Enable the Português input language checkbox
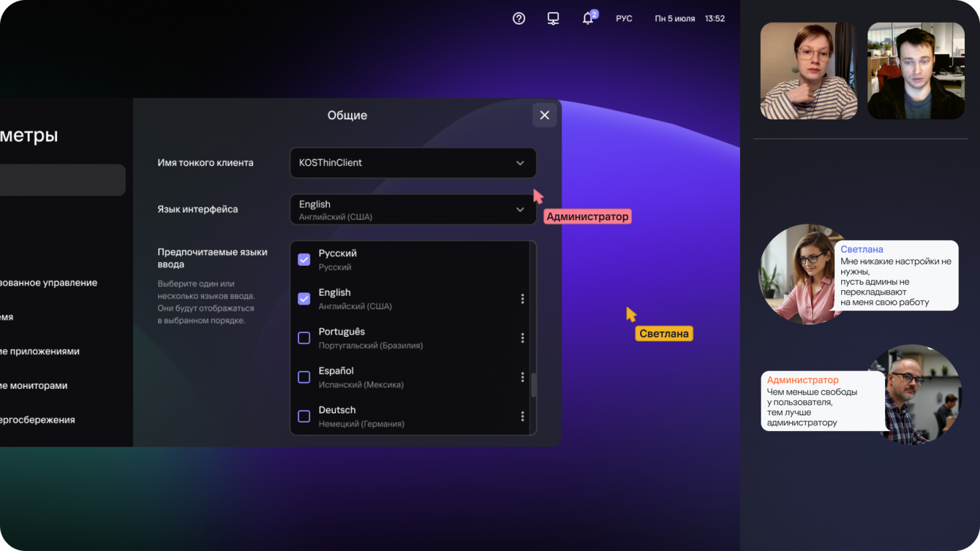980x551 pixels. 304,338
